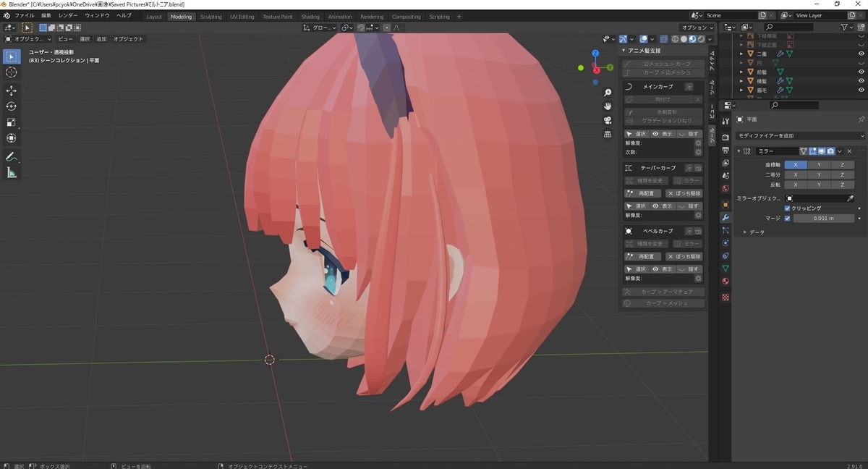Click the Scene name field

point(731,15)
